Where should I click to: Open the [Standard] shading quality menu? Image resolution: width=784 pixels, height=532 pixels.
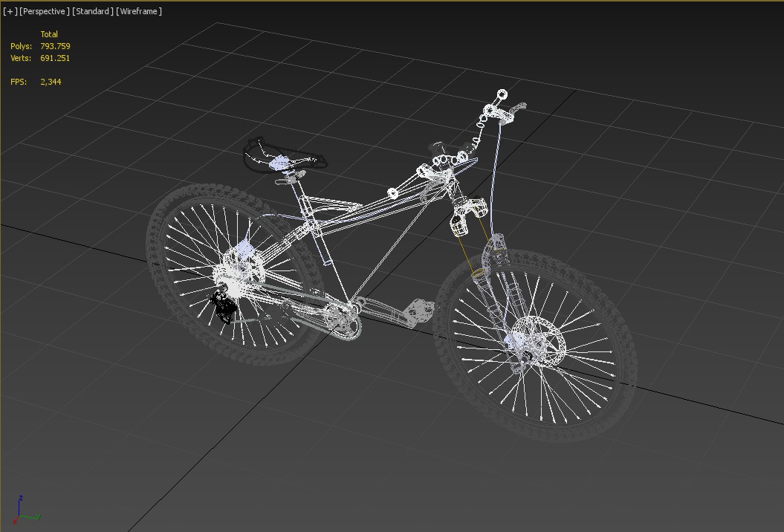click(x=93, y=11)
